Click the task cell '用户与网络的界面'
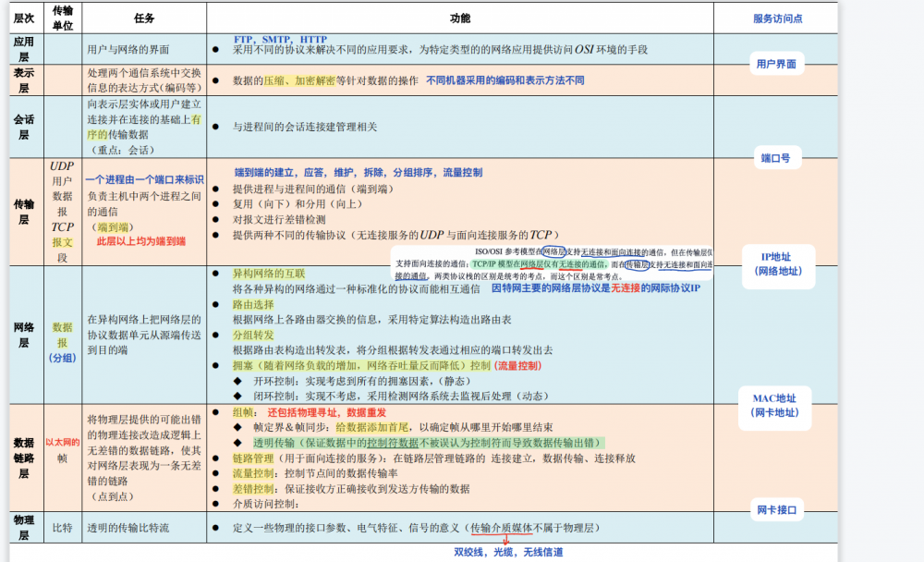924x562 pixels. point(128,50)
